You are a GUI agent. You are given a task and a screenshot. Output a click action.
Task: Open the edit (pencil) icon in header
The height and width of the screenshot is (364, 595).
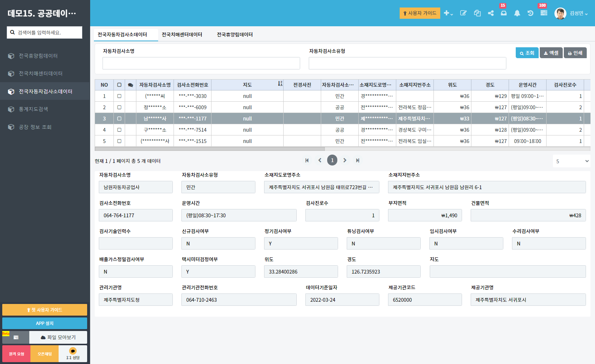click(463, 13)
